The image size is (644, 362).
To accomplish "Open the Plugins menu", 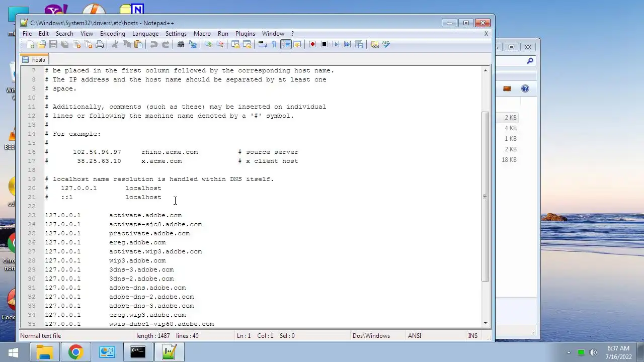I will click(x=245, y=34).
